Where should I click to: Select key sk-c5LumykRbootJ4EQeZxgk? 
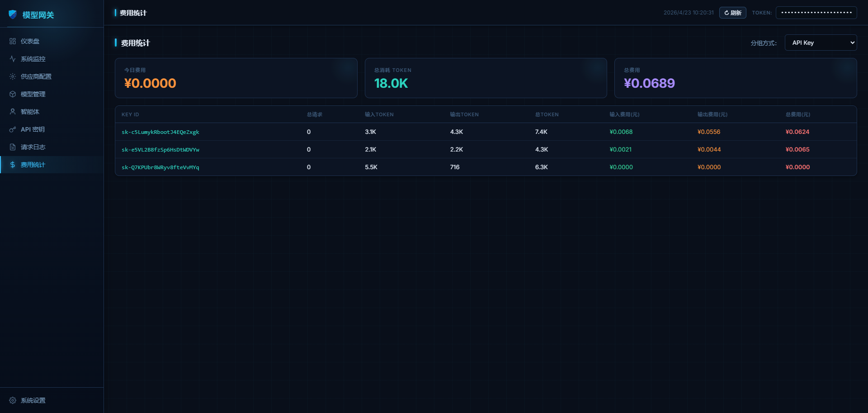[160, 132]
